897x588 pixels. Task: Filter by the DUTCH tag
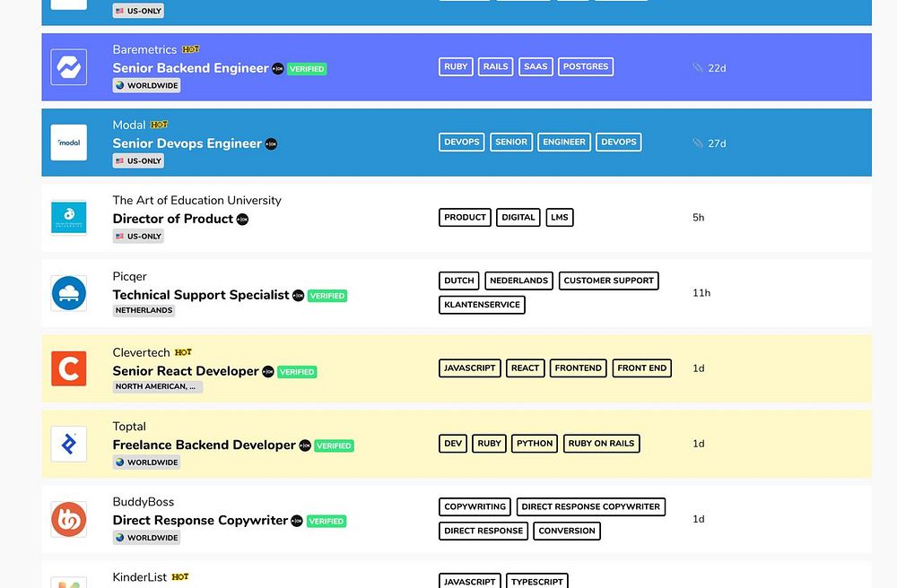pos(459,281)
